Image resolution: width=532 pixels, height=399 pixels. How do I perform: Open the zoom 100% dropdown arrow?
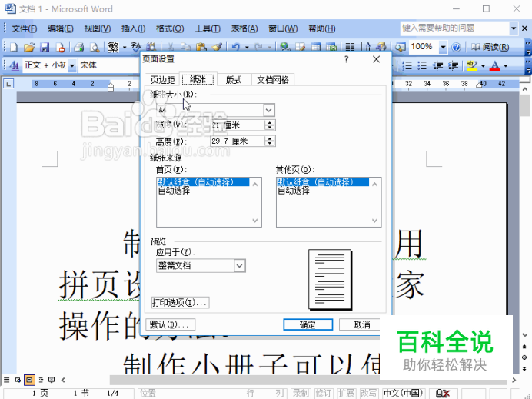pyautogui.click(x=443, y=47)
